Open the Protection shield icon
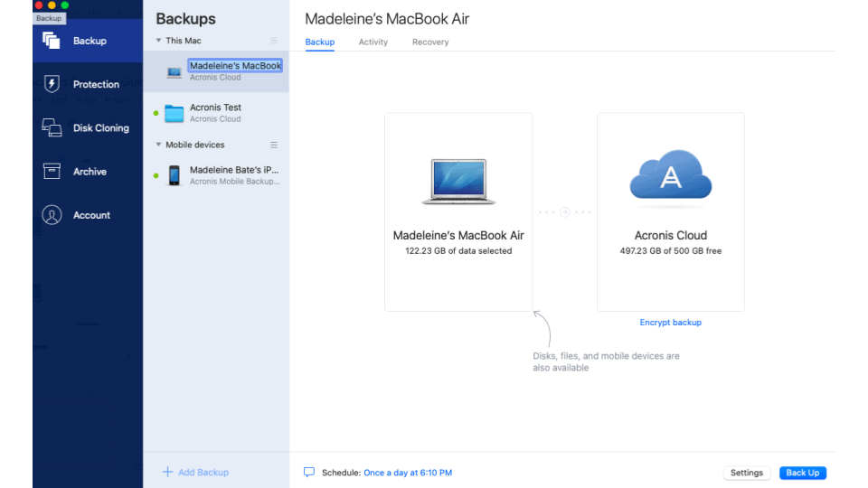 (52, 84)
